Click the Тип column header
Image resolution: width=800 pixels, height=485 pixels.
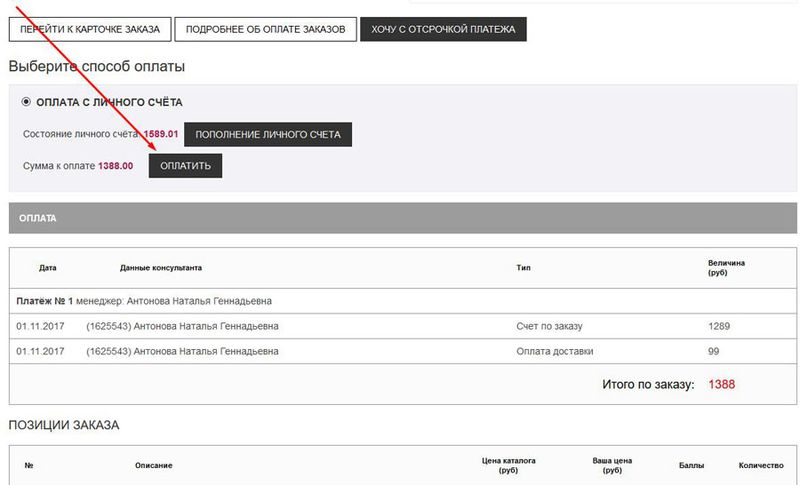pos(523,268)
